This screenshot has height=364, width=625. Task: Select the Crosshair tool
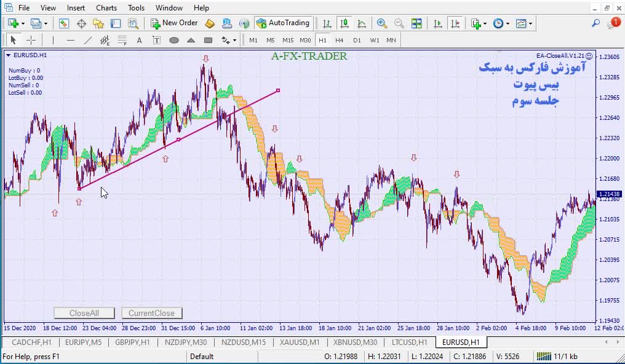pyautogui.click(x=31, y=41)
